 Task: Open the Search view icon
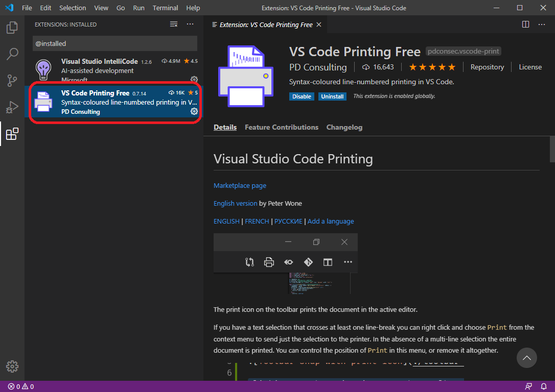pos(12,54)
